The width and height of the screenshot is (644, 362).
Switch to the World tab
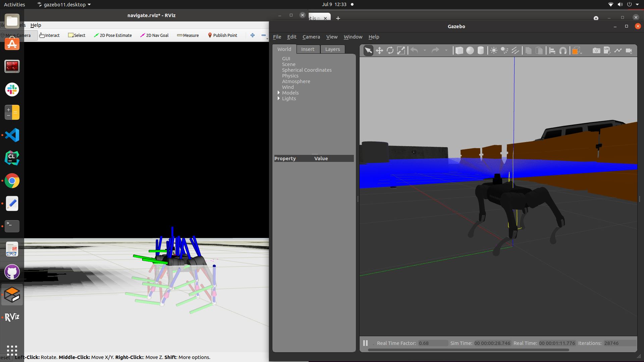tap(284, 49)
